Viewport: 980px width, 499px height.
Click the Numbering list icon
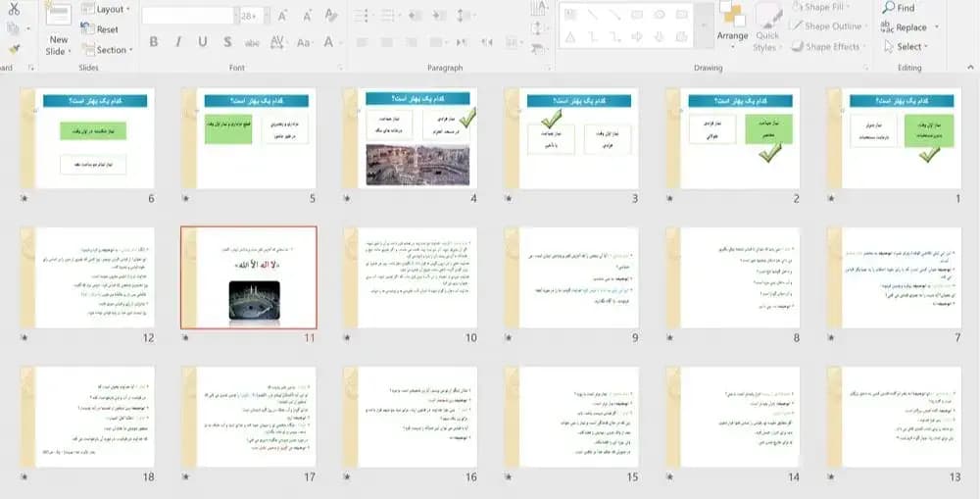click(388, 16)
